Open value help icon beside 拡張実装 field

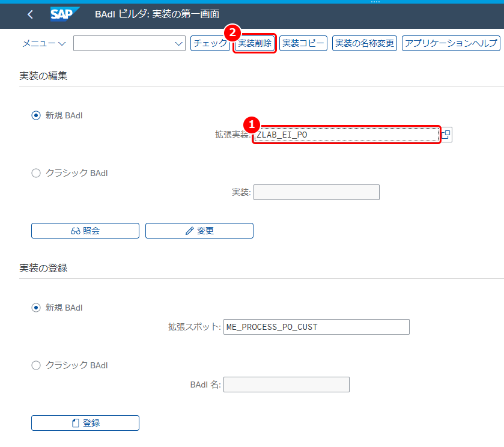pos(446,135)
